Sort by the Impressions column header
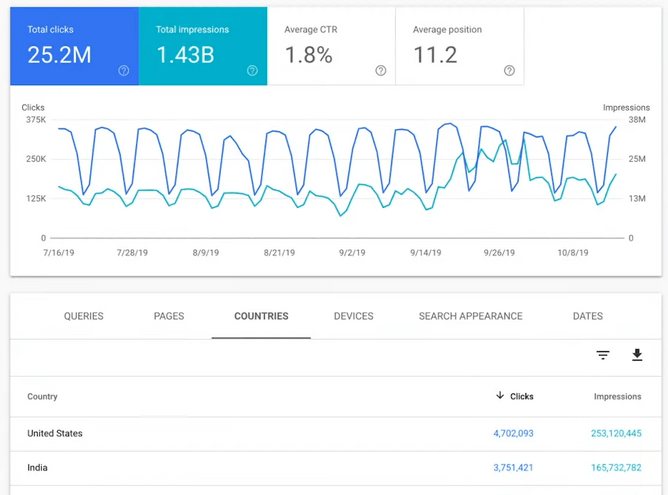Screen dimensions: 668x495 tap(617, 397)
